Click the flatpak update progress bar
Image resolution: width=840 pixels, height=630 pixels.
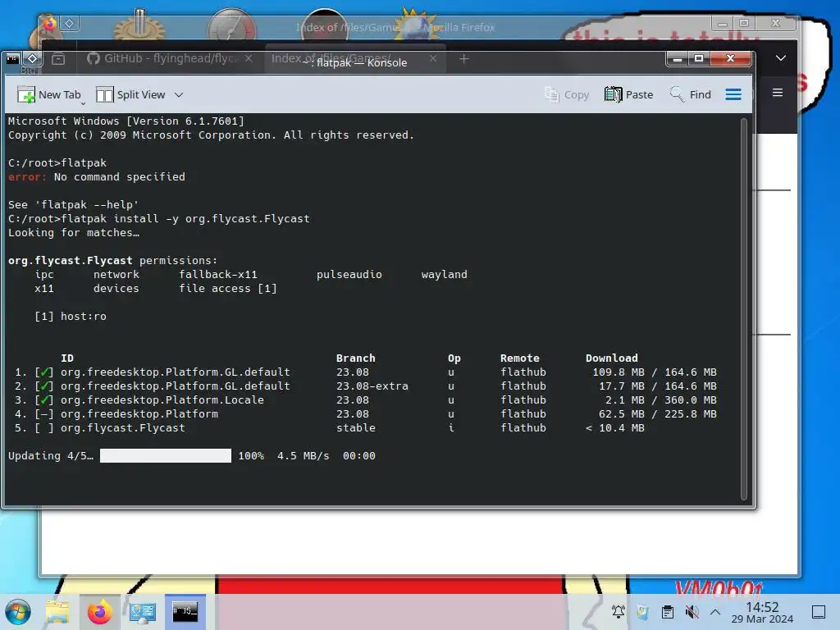pos(166,456)
